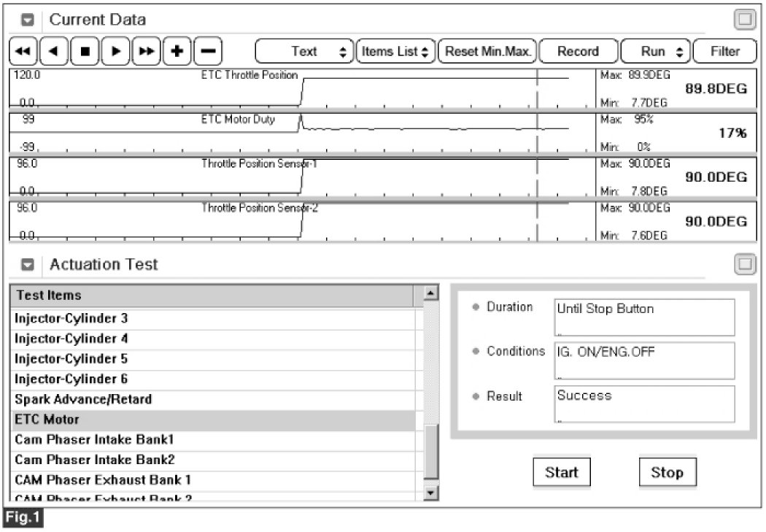Click the rewind double-arrow playback button

(x=23, y=51)
